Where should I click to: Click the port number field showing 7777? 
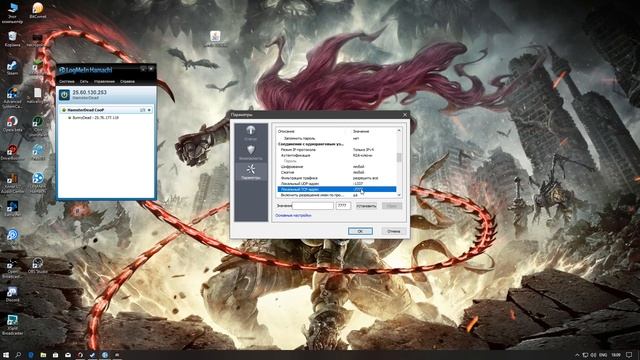point(343,206)
